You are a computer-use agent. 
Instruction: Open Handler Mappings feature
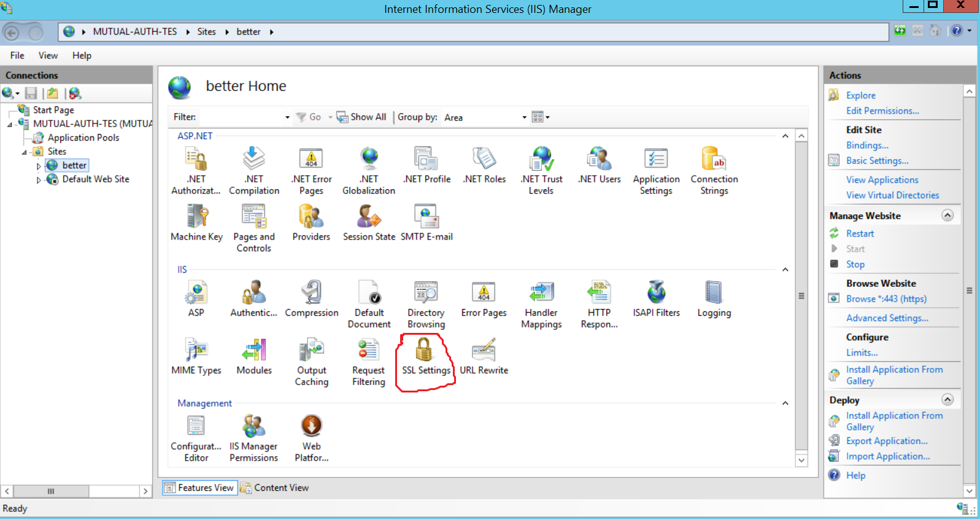click(x=541, y=305)
